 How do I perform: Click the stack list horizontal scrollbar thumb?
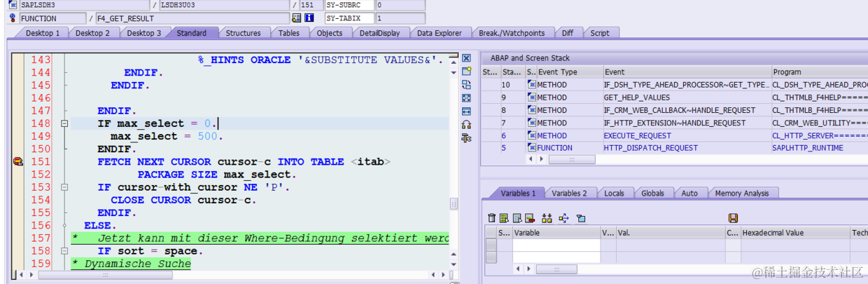pyautogui.click(x=571, y=160)
